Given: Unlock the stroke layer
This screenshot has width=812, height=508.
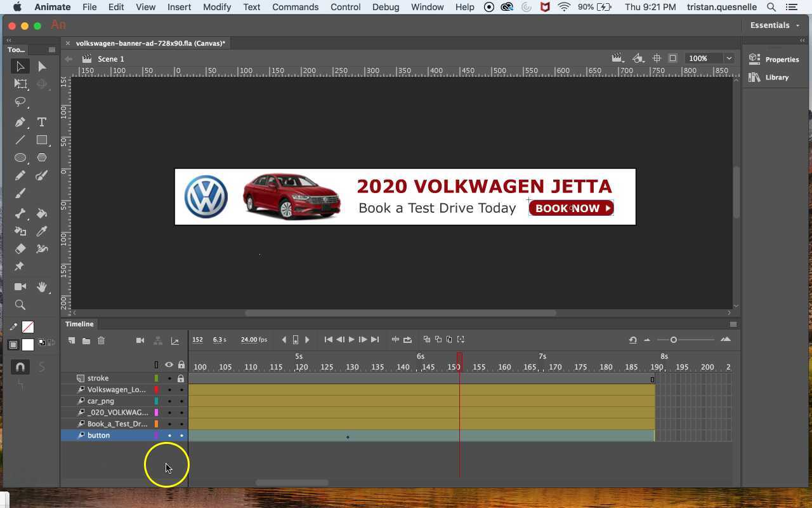Looking at the screenshot, I should pyautogui.click(x=181, y=378).
